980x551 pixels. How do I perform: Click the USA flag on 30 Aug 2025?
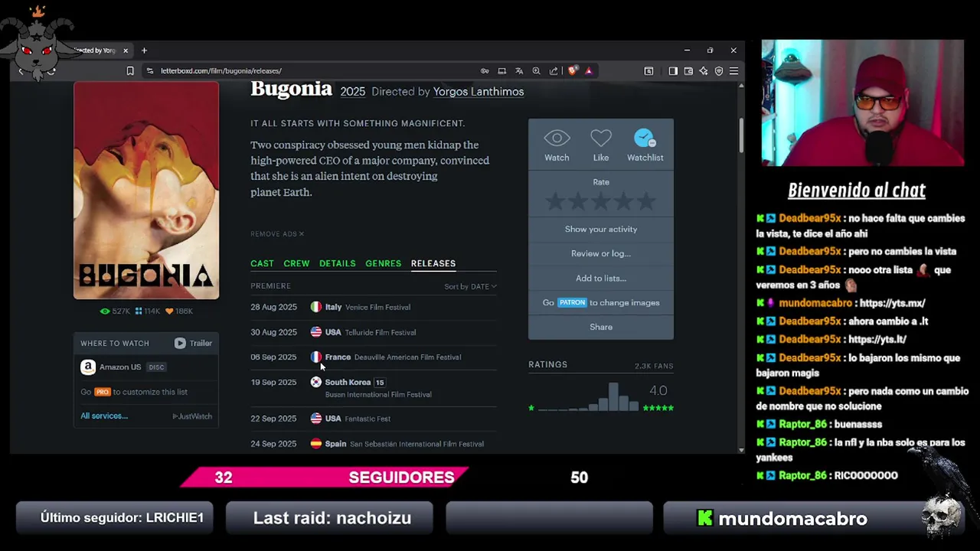[x=315, y=332]
